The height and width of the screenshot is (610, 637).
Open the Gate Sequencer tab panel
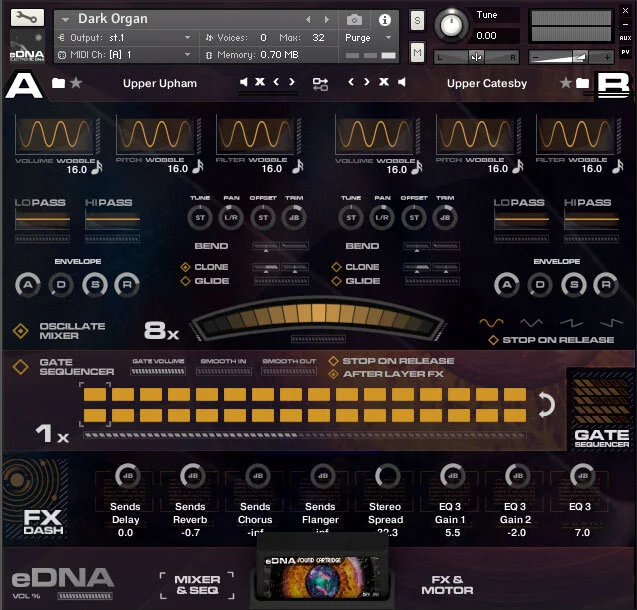pos(601,409)
